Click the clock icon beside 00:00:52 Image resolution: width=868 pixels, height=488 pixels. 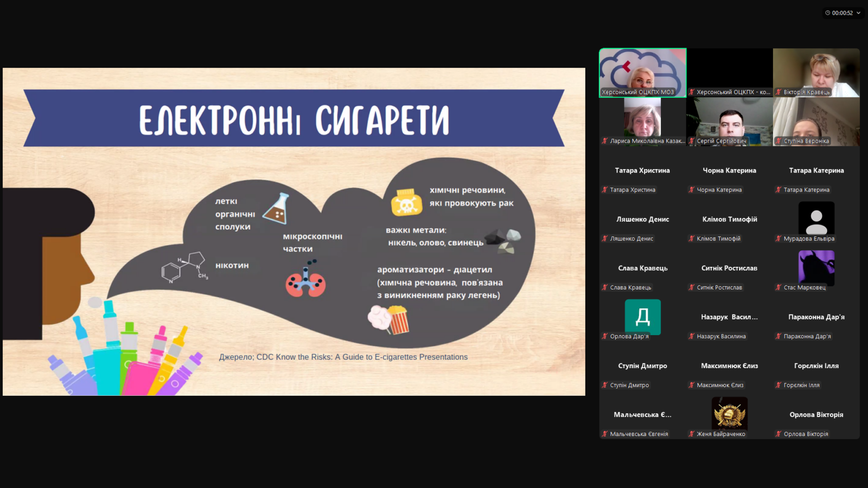(x=828, y=13)
